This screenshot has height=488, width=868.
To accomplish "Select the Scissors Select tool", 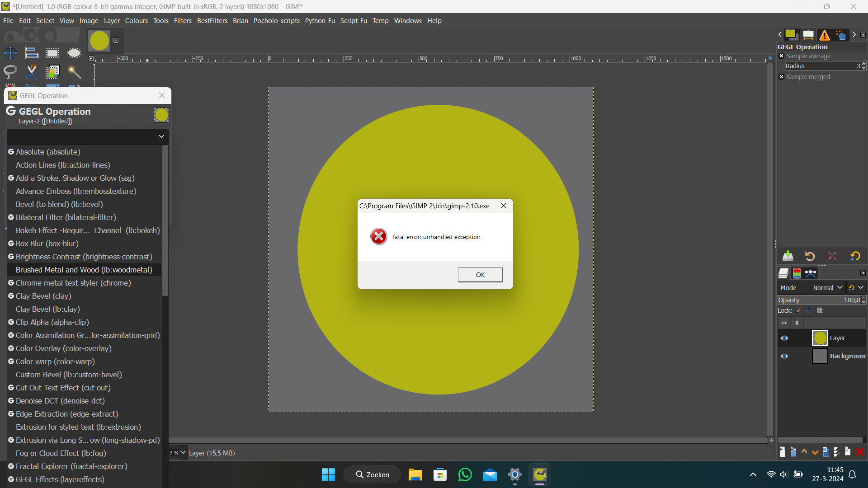I will coord(32,72).
